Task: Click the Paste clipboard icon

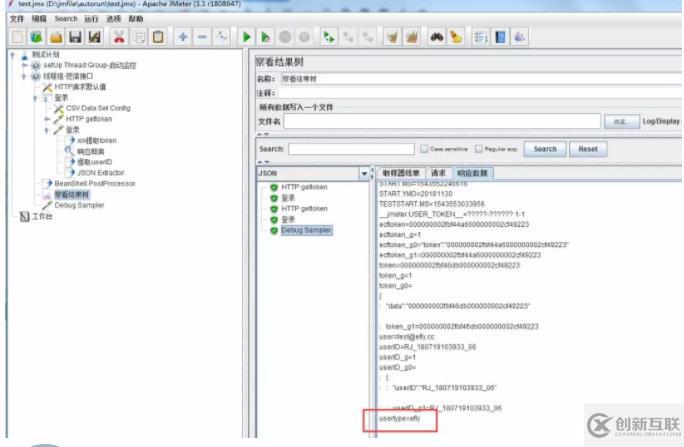Action: tap(158, 37)
